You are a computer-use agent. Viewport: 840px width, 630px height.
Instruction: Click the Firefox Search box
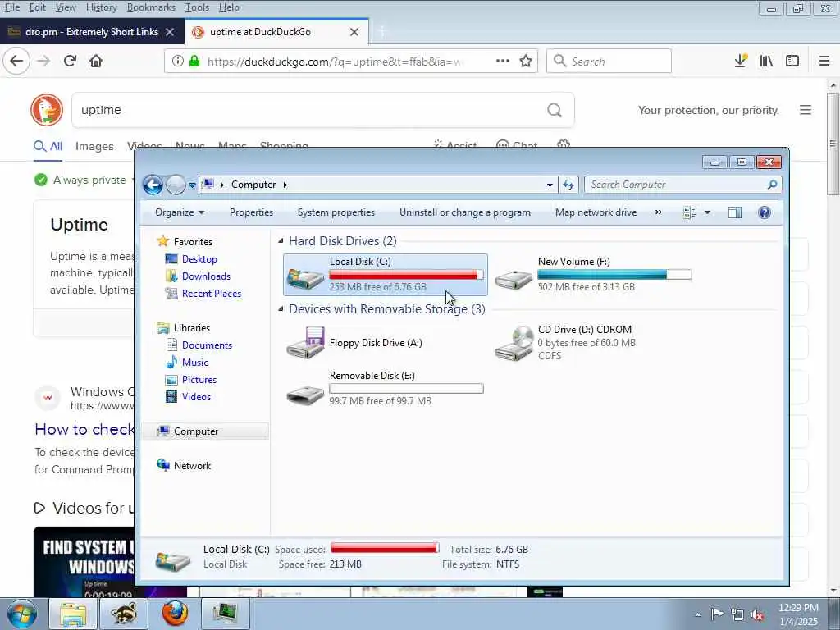pyautogui.click(x=609, y=61)
